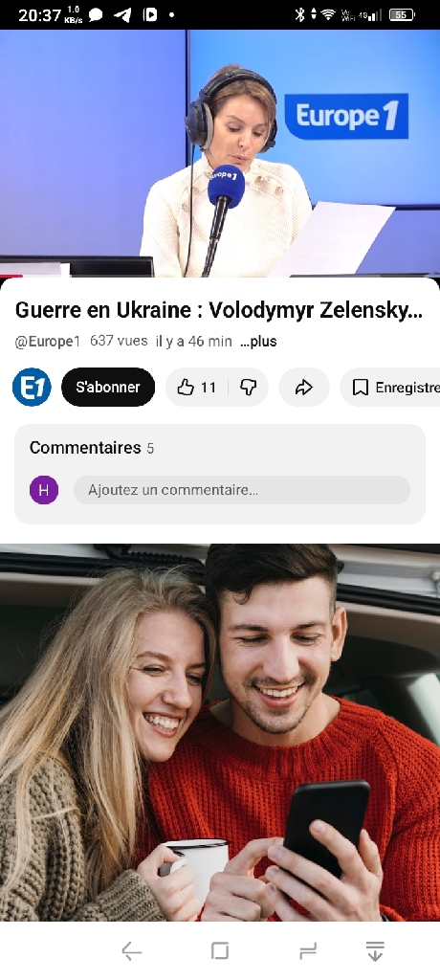Tap the battery status indicator
Viewport: 440px width, 980px height.
pyautogui.click(x=401, y=14)
